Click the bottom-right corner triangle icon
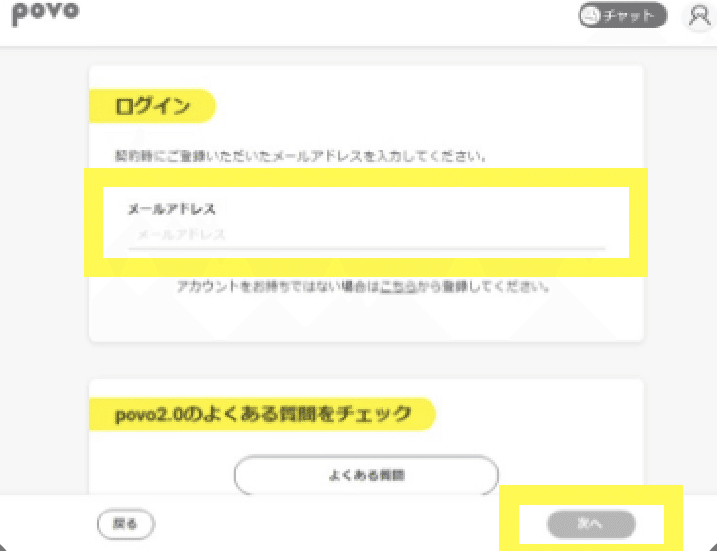Screen dimensions: 717x551 click(714, 547)
